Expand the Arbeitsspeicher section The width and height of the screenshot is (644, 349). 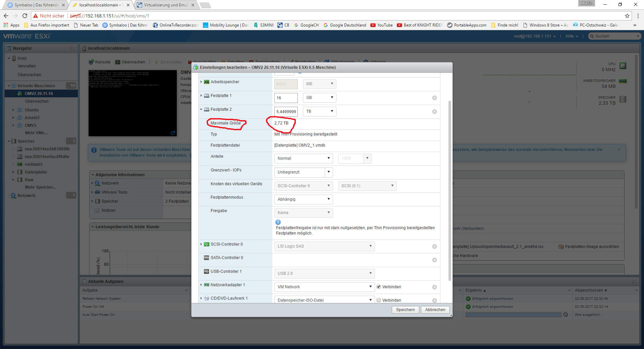pyautogui.click(x=201, y=82)
